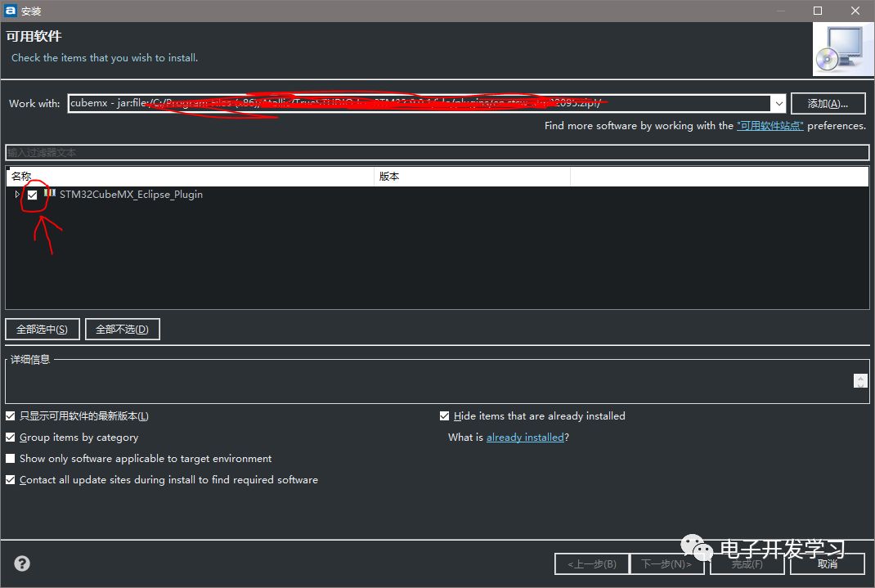Screen dimensions: 875x588
Task: Click the filter text input field
Action: pyautogui.click(x=437, y=152)
